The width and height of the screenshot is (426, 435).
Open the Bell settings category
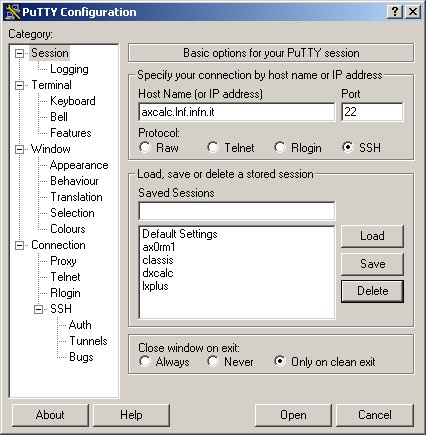59,117
